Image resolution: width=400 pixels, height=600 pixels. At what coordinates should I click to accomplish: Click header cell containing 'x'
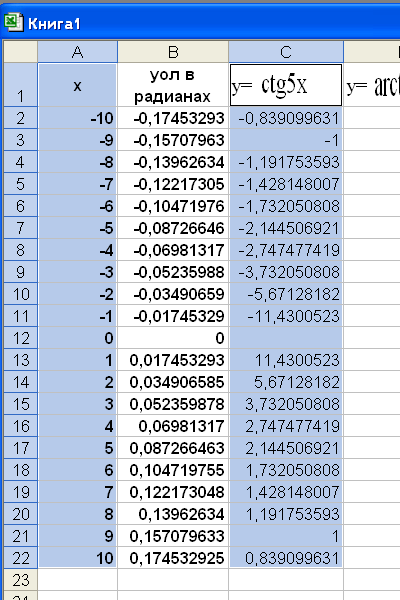coord(78,85)
